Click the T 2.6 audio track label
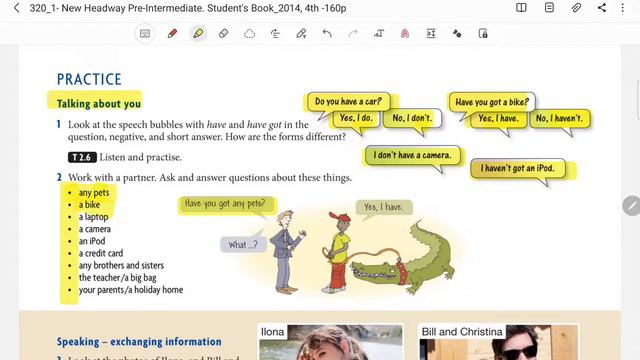Image resolution: width=640 pixels, height=360 pixels. coord(82,157)
